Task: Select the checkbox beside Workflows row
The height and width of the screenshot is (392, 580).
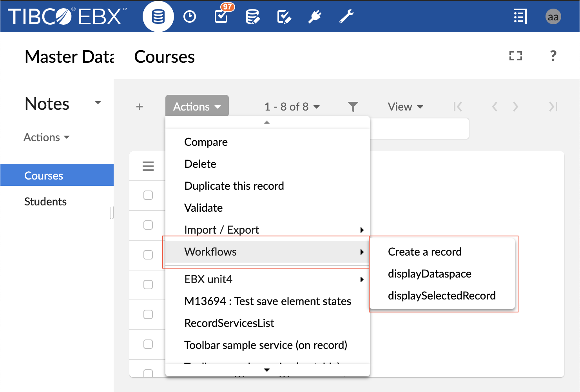Action: tap(148, 255)
